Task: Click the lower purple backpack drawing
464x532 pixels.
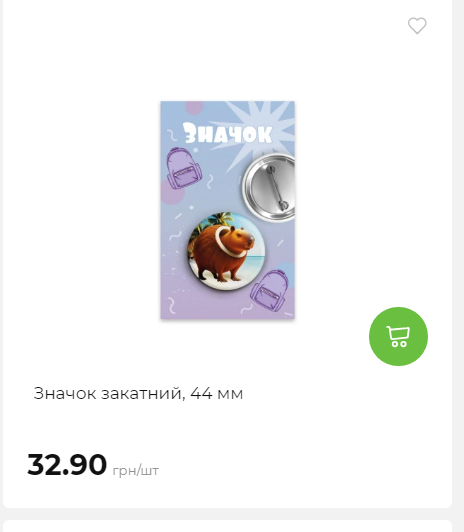Action: tap(269, 290)
